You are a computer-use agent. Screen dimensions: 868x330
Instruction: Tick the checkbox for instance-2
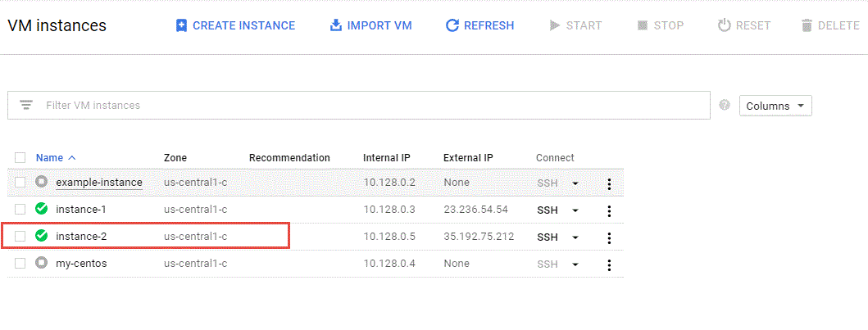click(20, 237)
